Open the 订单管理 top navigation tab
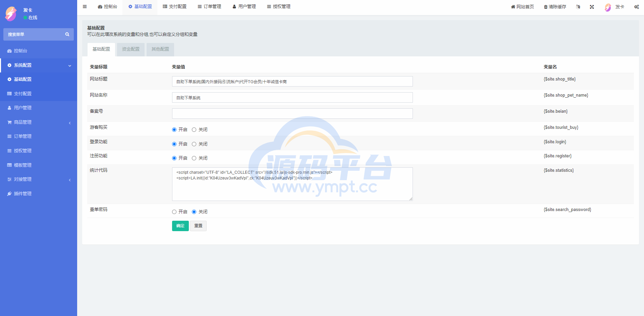This screenshot has width=644, height=316. coord(210,7)
